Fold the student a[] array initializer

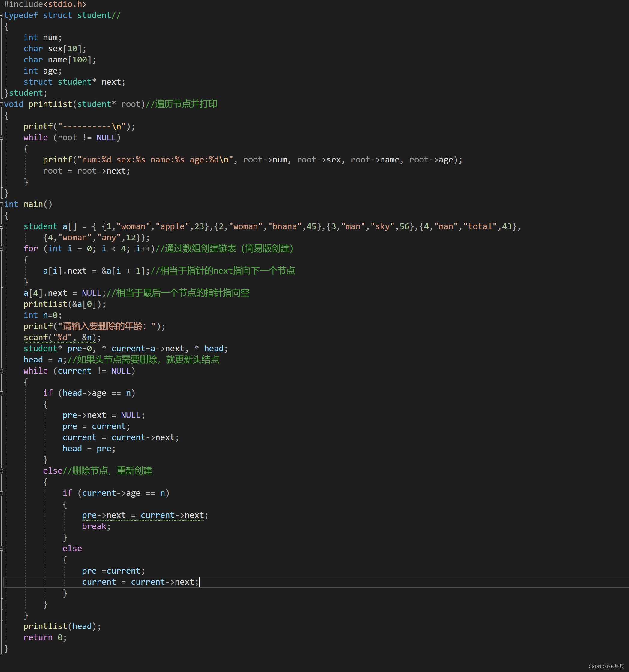pyautogui.click(x=2, y=226)
